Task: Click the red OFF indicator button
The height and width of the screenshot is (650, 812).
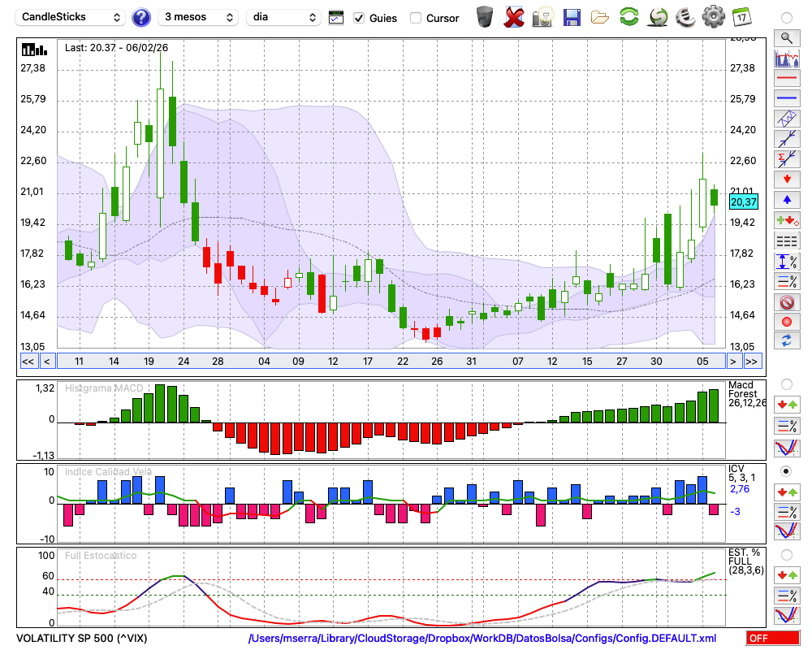Action: click(x=772, y=639)
